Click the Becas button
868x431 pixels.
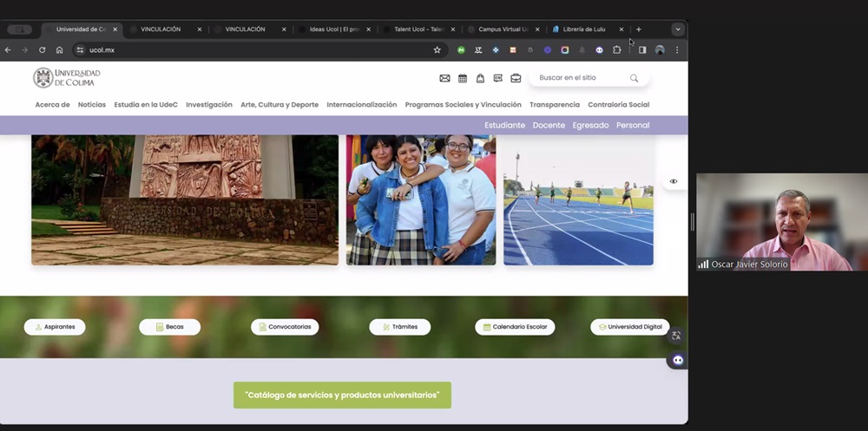[x=169, y=327]
